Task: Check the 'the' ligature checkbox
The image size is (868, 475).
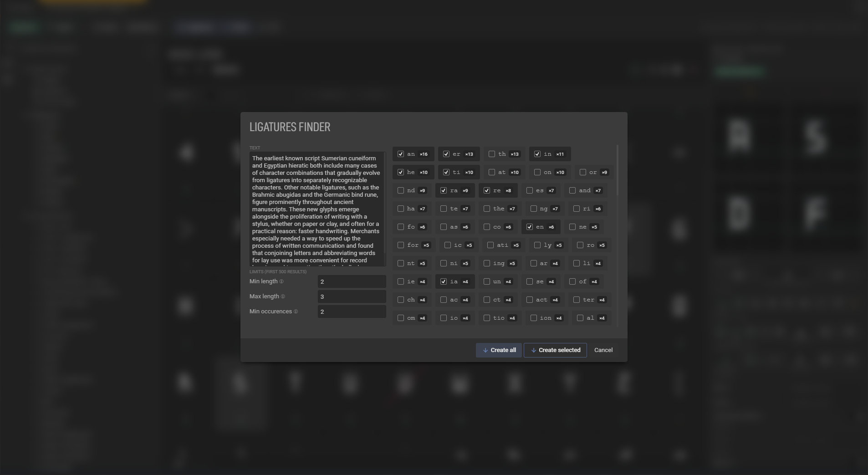Action: click(x=487, y=209)
